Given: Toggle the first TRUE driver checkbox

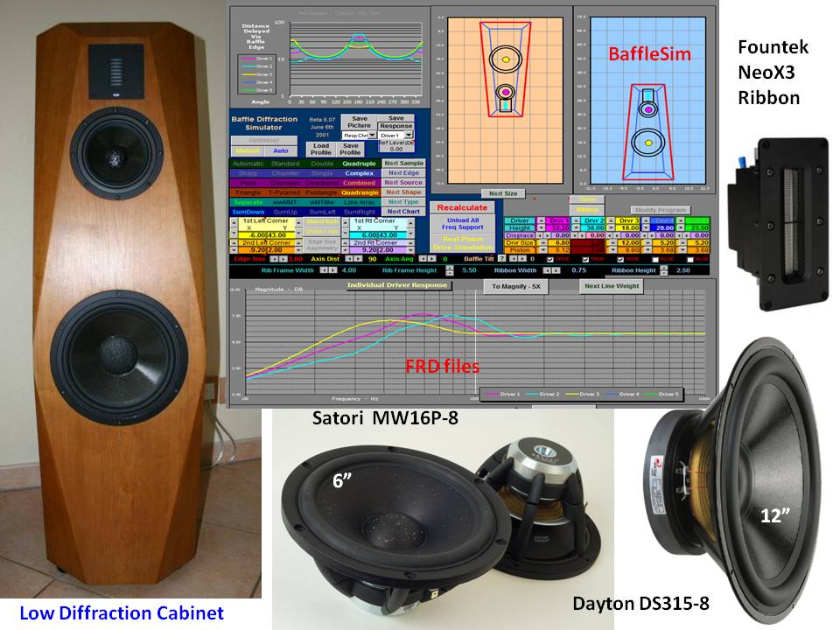Looking at the screenshot, I should click(550, 259).
